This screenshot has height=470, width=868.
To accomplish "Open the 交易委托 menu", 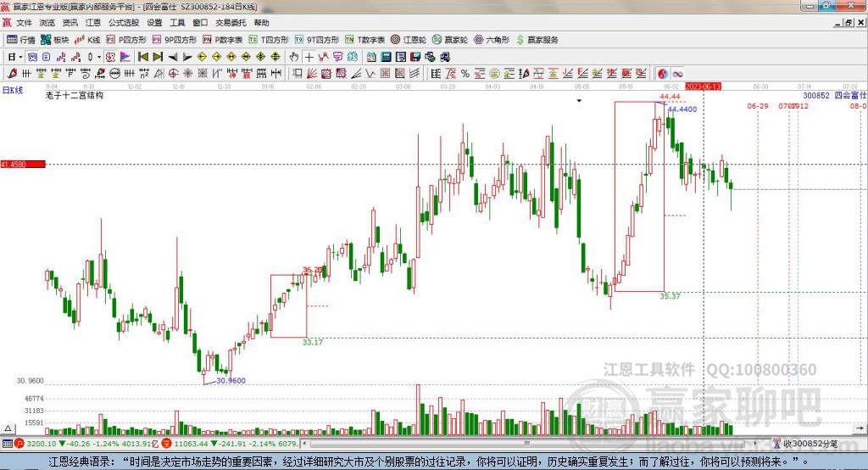I will pos(231,23).
